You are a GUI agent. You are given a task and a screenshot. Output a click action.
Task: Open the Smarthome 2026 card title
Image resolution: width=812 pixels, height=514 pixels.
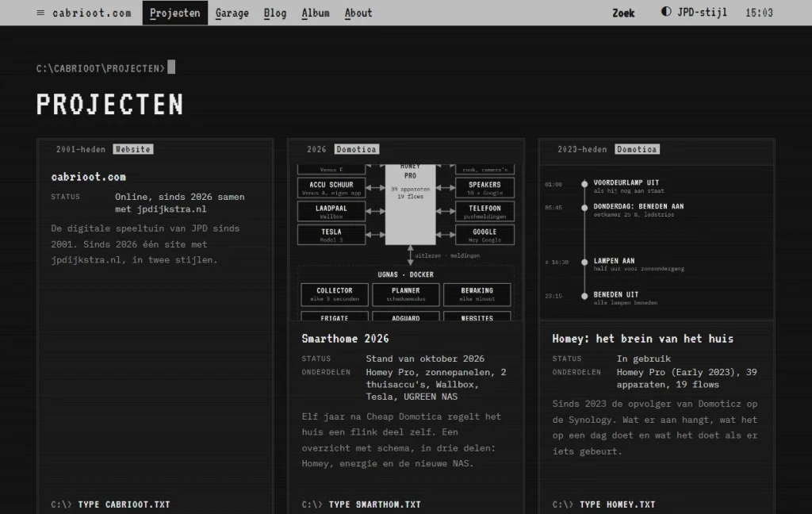click(345, 339)
